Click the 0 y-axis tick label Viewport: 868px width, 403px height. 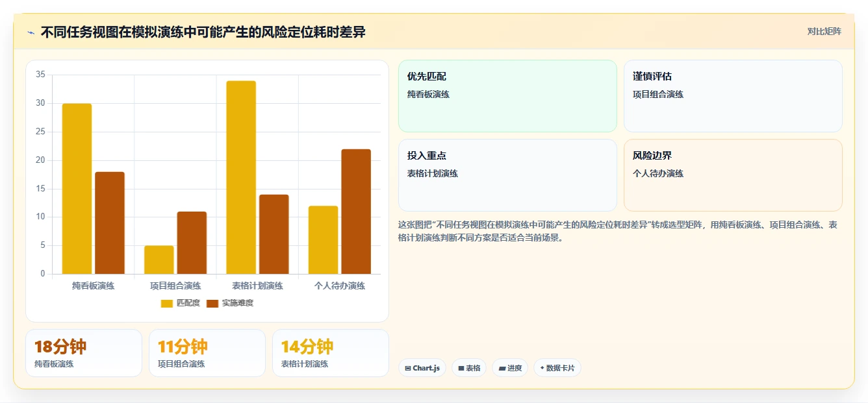coord(43,274)
